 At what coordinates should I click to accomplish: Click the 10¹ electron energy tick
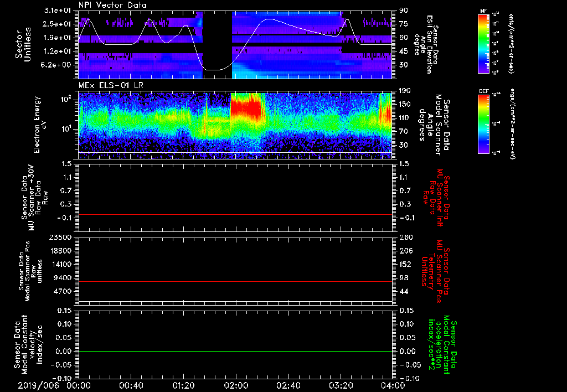coord(65,129)
